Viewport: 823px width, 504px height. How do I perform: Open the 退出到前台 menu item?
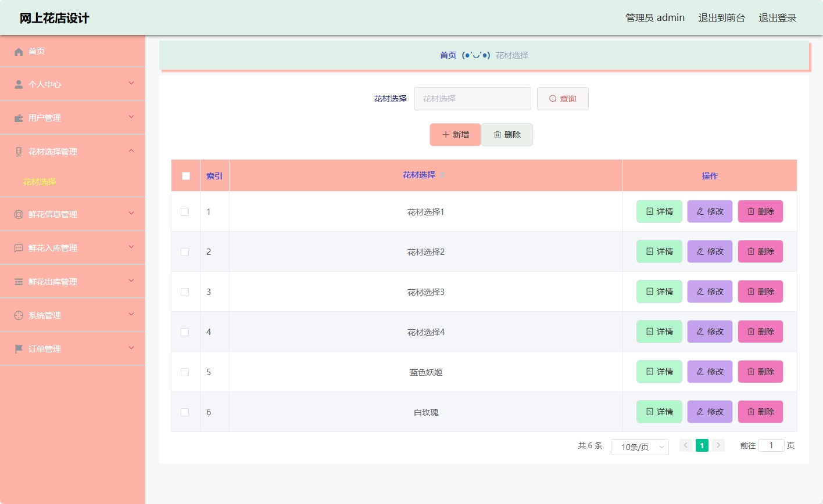(x=722, y=17)
